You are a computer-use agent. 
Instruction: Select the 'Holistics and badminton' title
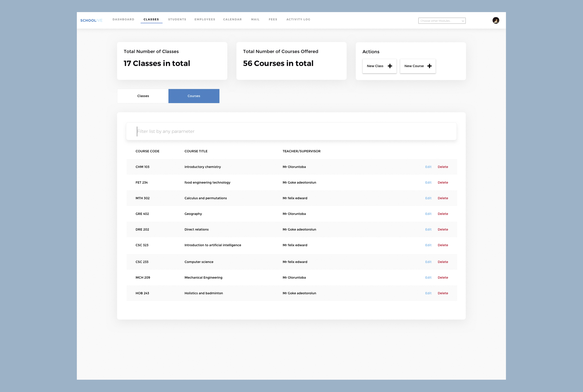click(204, 293)
